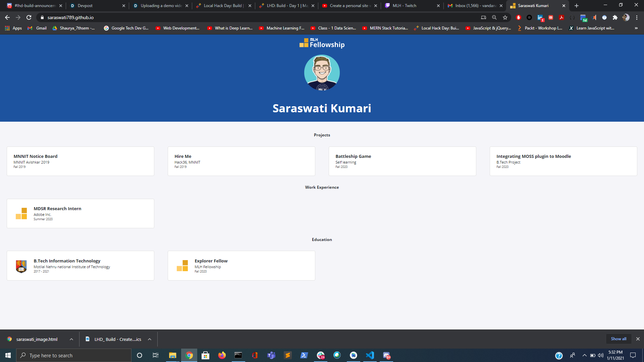Open the Apps bookmarks shortcut
Image resolution: width=644 pixels, height=362 pixels.
(x=13, y=28)
